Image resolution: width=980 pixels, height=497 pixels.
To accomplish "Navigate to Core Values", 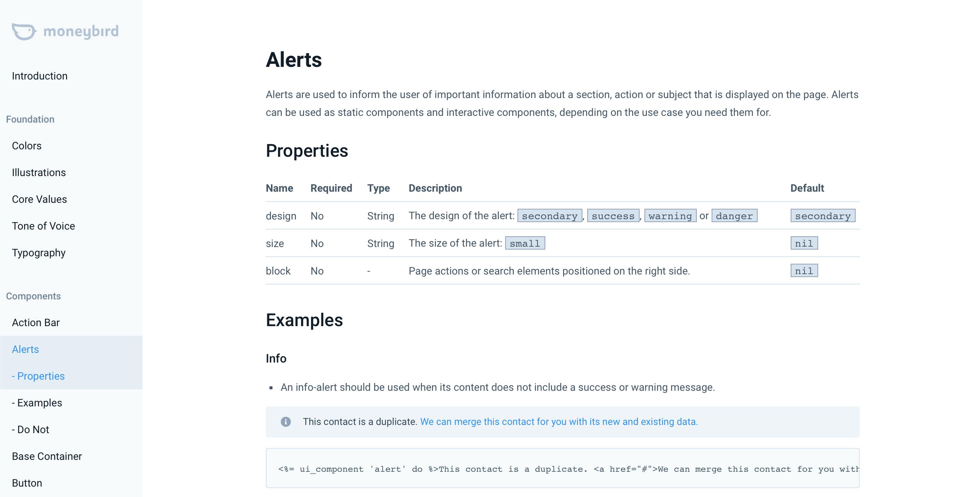I will (39, 199).
